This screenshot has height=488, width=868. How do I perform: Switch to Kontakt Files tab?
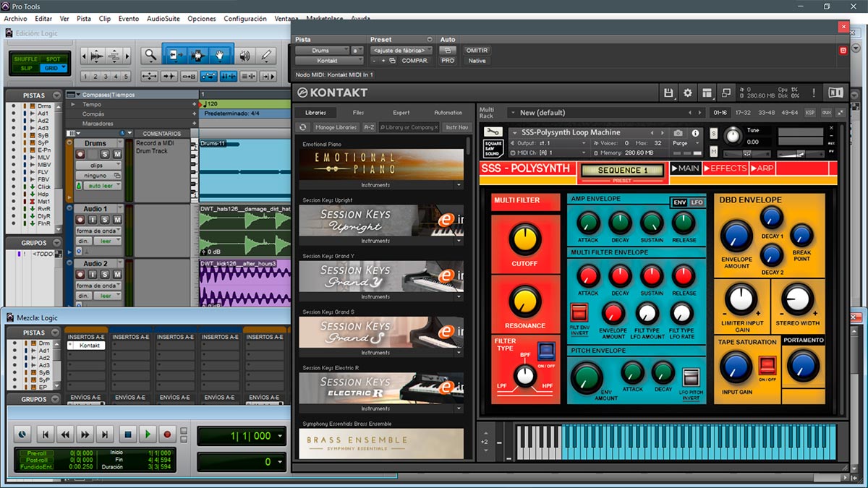359,113
